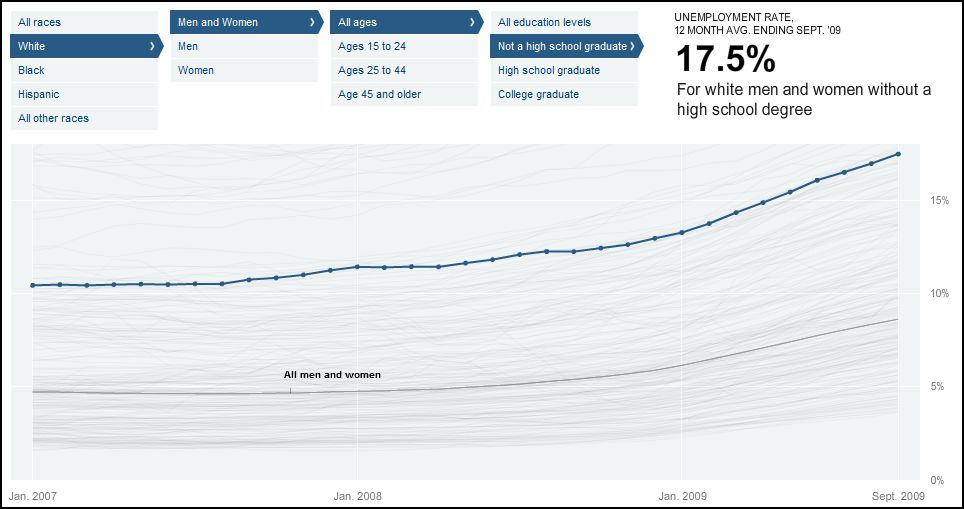
Task: Pick All other races filter
Action: 54,118
